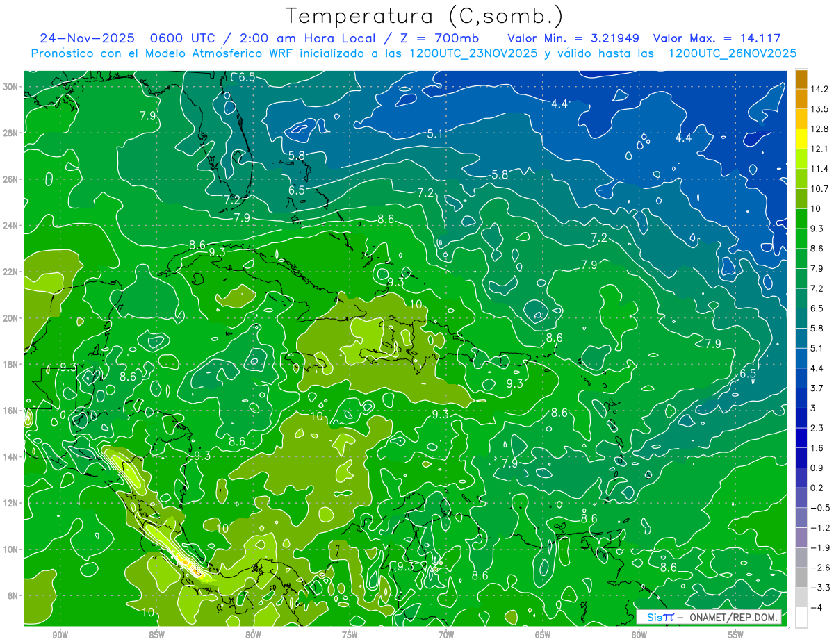Screen dimensions: 834x644
Task: Click the '85W' longitude axis label
Action: pos(157,635)
